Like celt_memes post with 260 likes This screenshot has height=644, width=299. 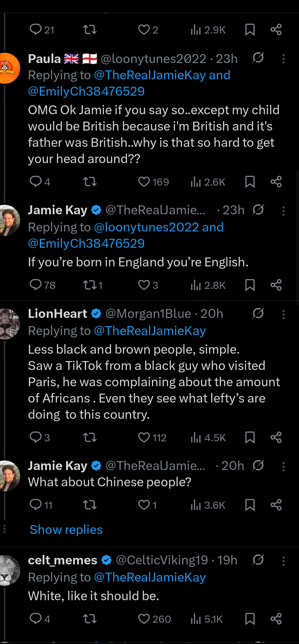click(144, 619)
